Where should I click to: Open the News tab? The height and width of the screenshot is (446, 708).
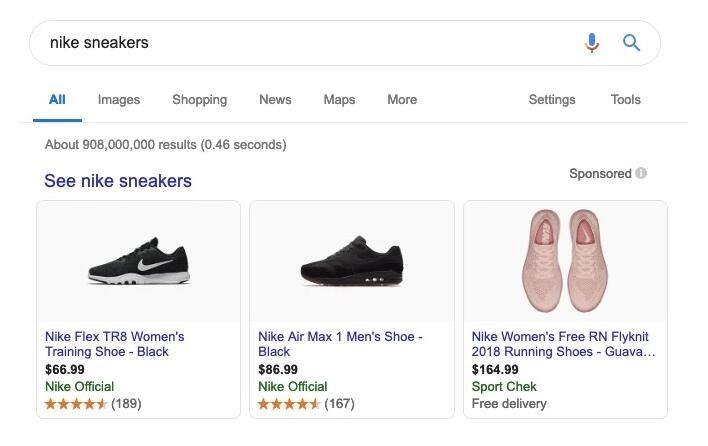pos(275,100)
